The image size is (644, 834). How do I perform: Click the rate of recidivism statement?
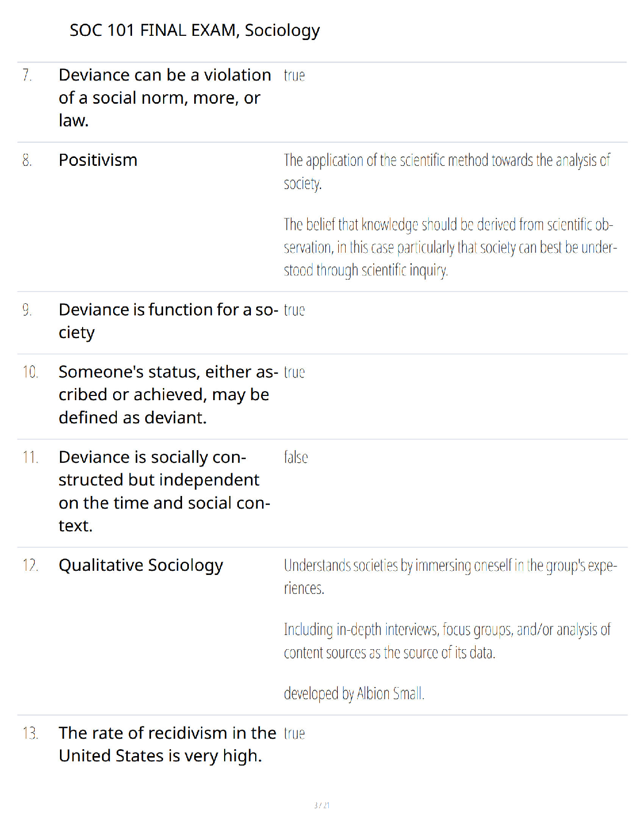coord(167,744)
